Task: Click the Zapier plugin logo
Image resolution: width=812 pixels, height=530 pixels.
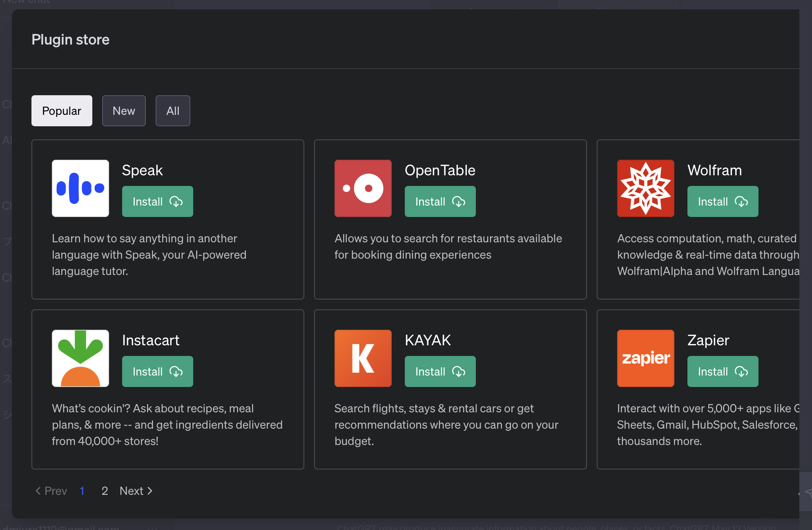Action: pyautogui.click(x=646, y=358)
